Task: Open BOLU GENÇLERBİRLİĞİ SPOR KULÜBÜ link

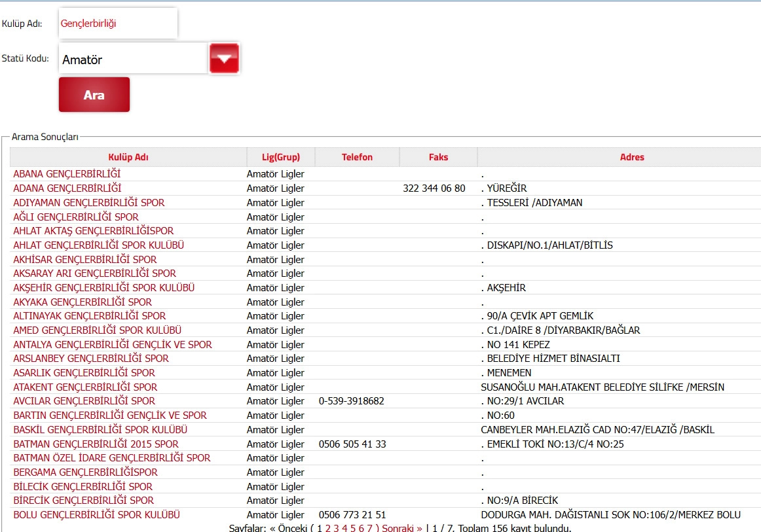Action: coord(96,515)
